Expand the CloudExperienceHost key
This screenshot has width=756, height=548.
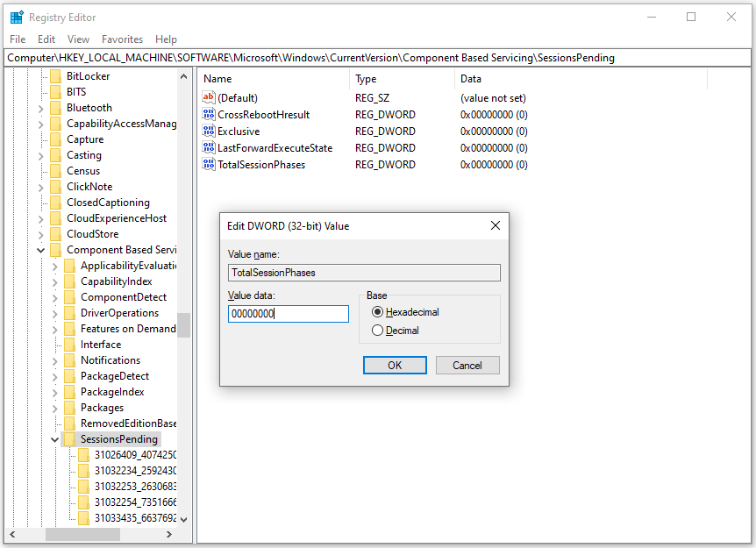tap(41, 219)
